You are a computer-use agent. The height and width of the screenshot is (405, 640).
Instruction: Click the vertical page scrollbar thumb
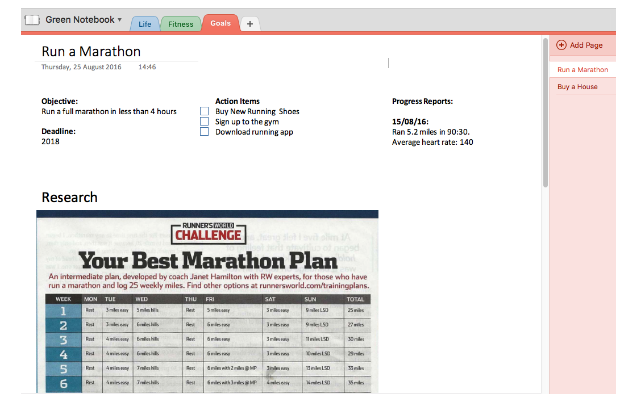coord(545,113)
